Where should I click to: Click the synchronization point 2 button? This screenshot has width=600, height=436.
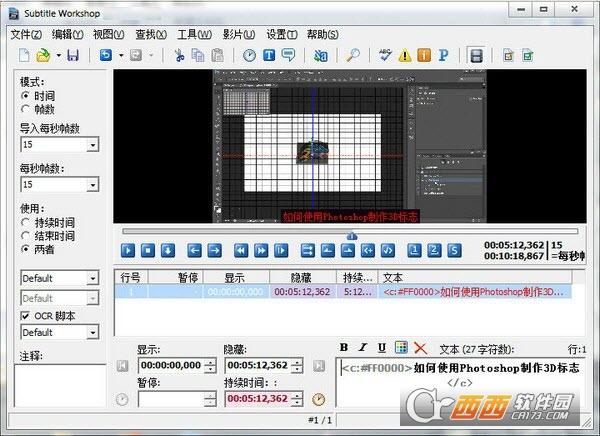(x=434, y=251)
